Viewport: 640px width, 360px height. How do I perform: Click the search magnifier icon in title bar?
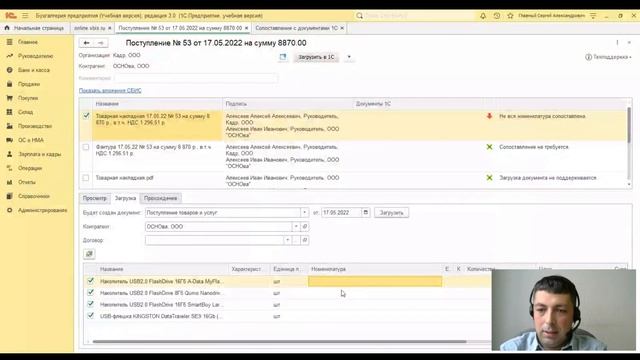[x=359, y=16]
